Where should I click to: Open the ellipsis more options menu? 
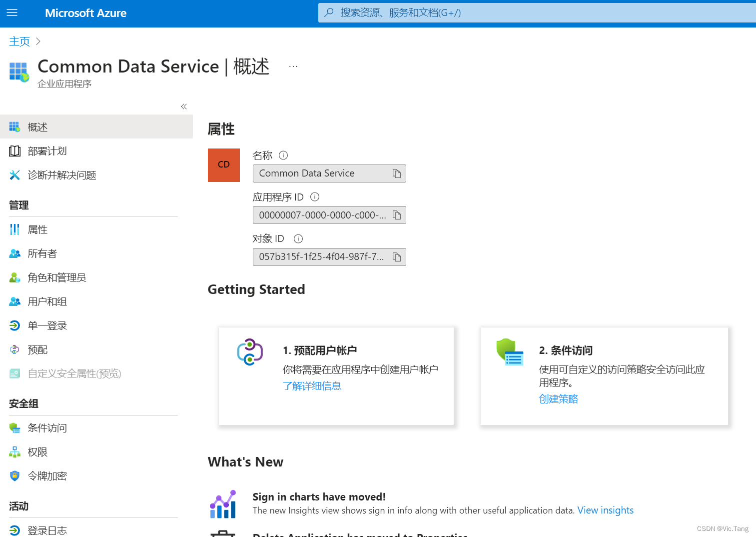click(x=293, y=66)
